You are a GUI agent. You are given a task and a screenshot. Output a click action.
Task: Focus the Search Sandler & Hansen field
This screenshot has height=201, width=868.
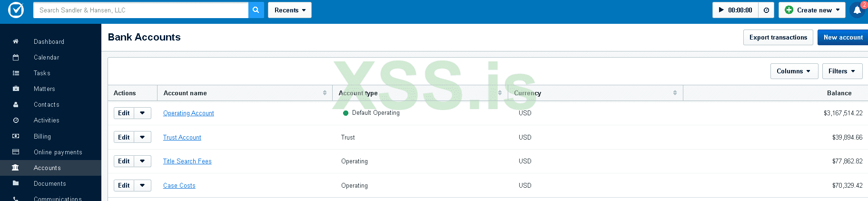(x=141, y=10)
